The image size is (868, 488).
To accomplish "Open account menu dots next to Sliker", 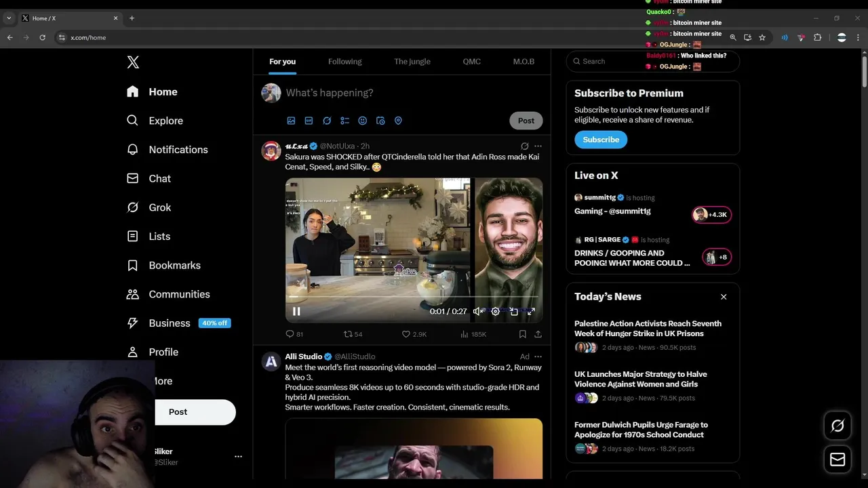I will point(238,457).
